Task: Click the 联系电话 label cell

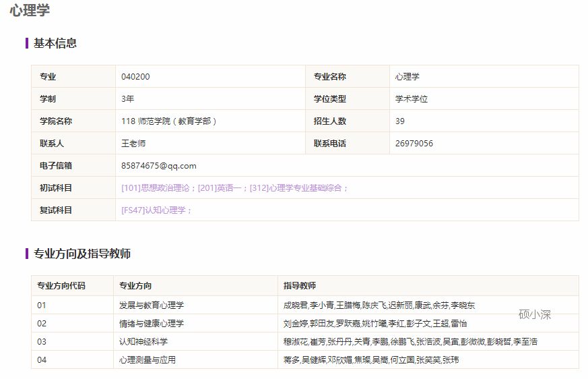Action: coord(348,143)
